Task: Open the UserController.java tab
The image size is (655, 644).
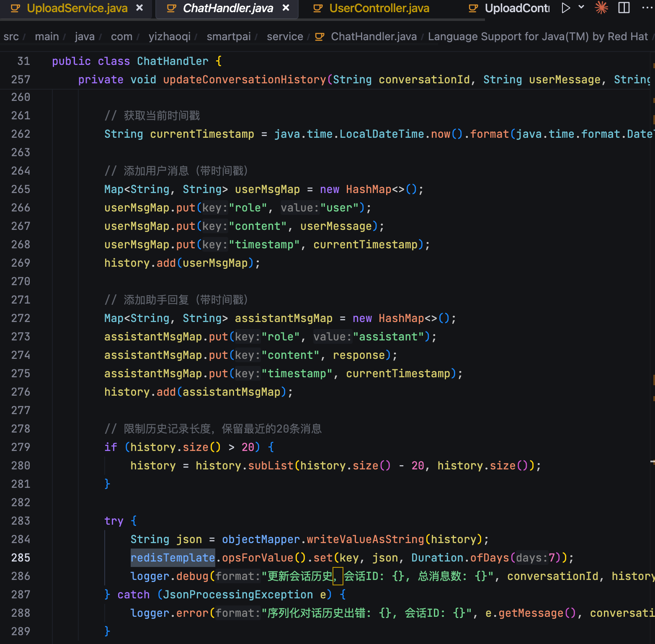Action: 379,8
